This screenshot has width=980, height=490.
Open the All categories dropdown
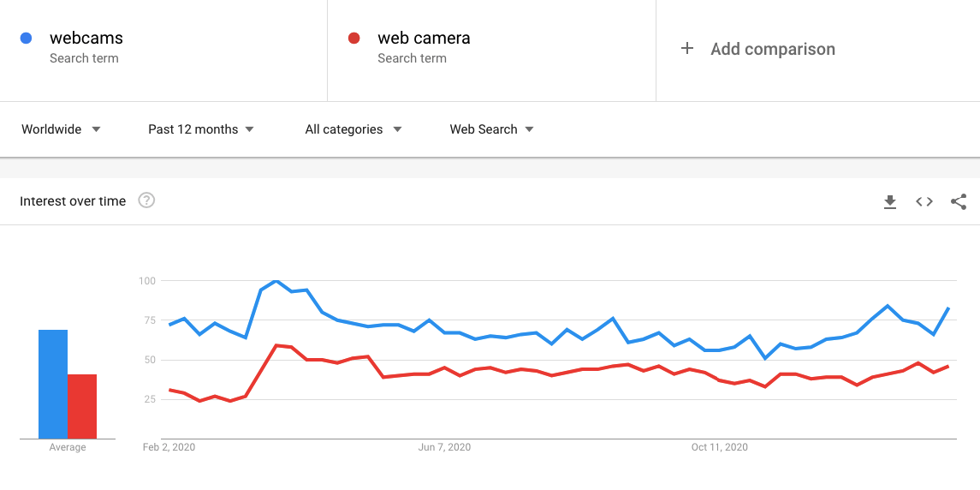(353, 129)
